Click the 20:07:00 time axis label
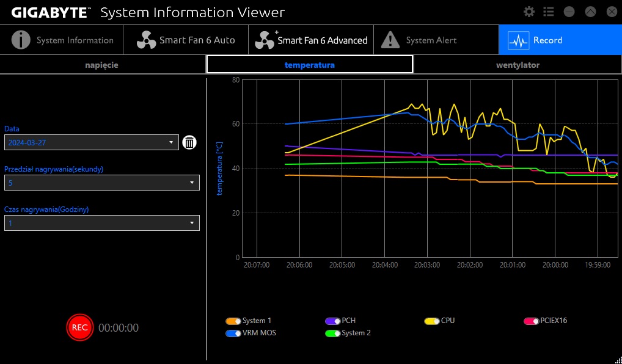 point(257,265)
